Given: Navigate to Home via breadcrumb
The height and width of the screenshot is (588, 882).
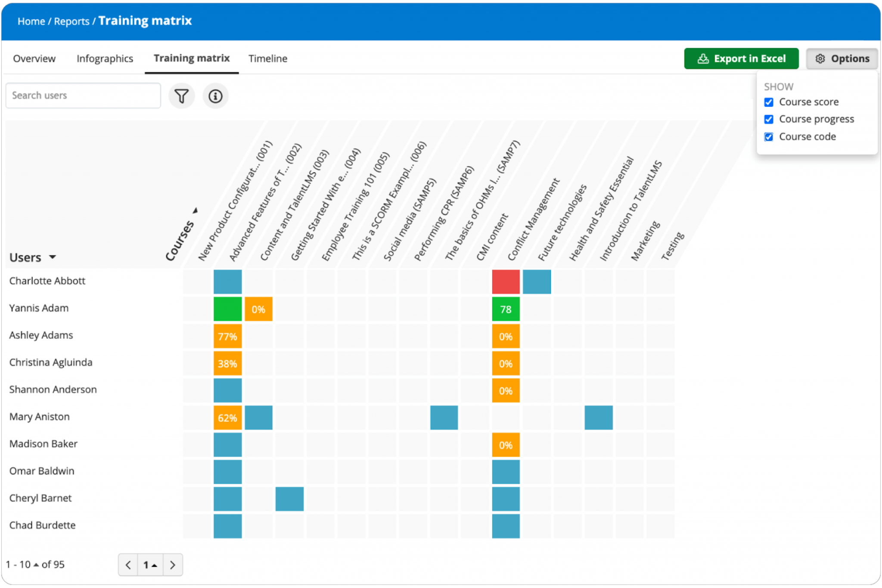Looking at the screenshot, I should [x=31, y=21].
